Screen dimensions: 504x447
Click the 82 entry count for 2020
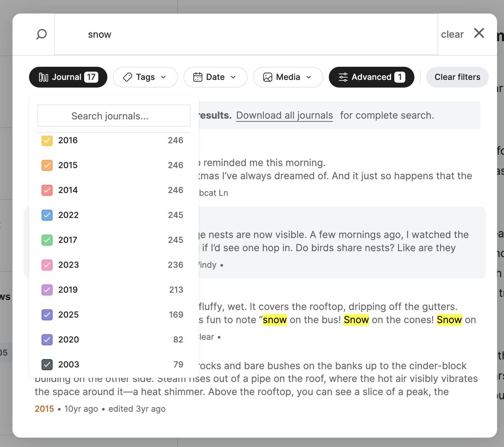178,340
